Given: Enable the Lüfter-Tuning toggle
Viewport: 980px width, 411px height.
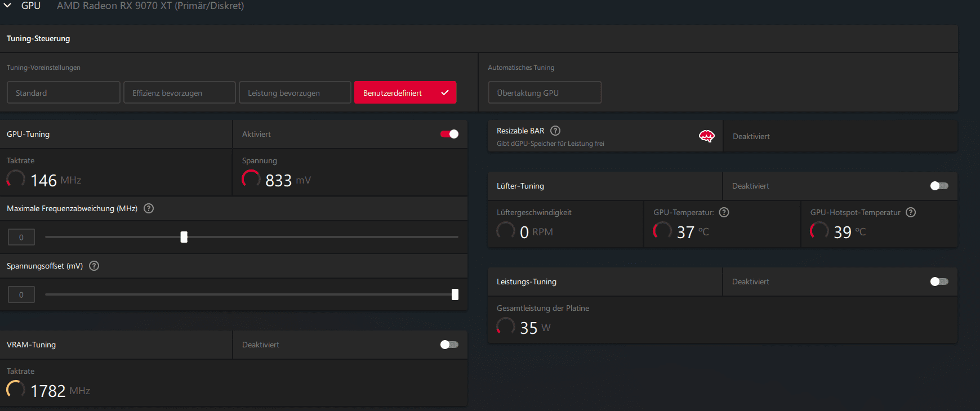Looking at the screenshot, I should 939,186.
